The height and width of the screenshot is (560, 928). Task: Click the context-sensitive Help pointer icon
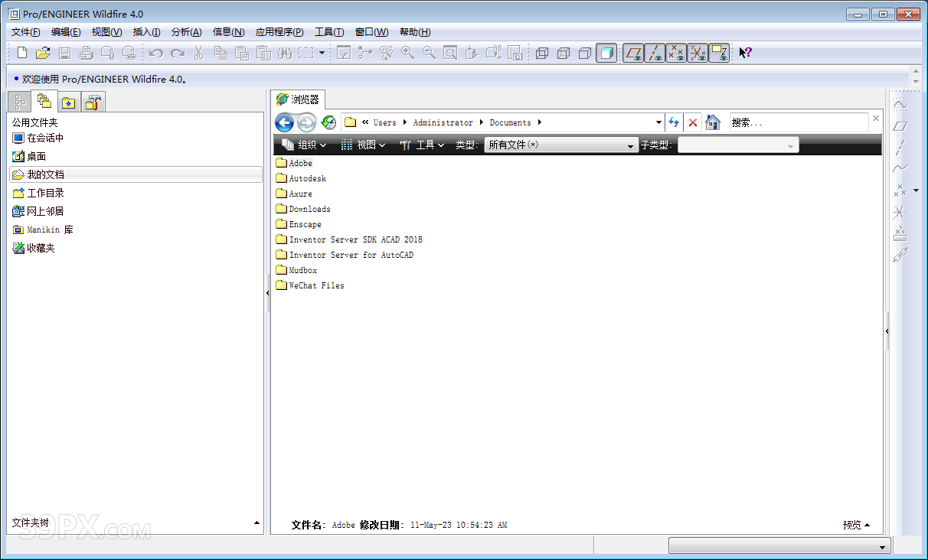tap(745, 53)
